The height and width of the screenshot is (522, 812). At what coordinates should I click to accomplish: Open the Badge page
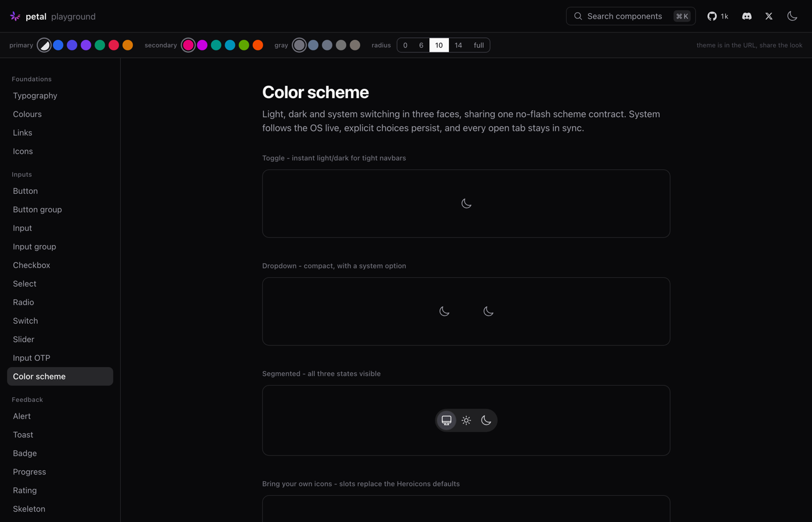coord(60,454)
